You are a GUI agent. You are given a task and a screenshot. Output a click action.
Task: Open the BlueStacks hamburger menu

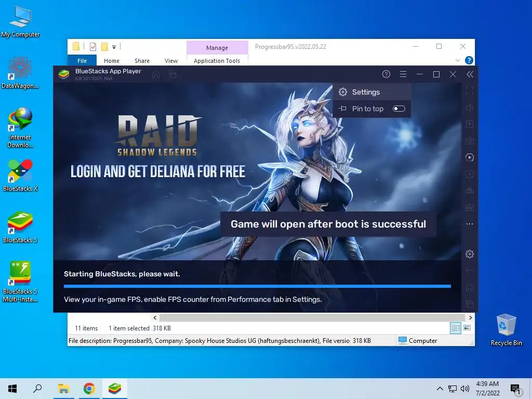pos(403,74)
